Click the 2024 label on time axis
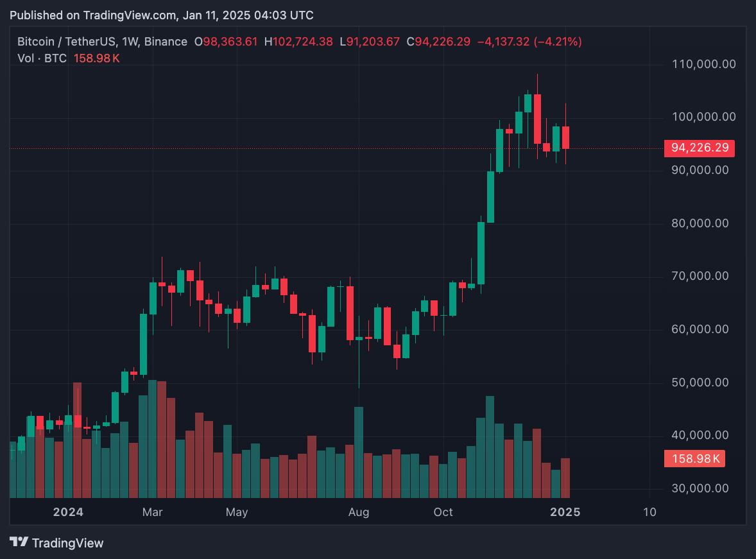Image resolution: width=756 pixels, height=559 pixels. [68, 512]
